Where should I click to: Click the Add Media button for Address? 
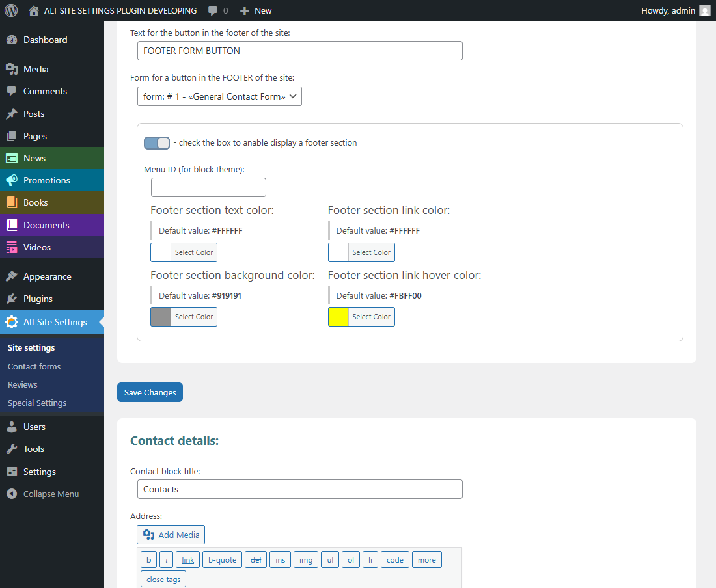[171, 534]
